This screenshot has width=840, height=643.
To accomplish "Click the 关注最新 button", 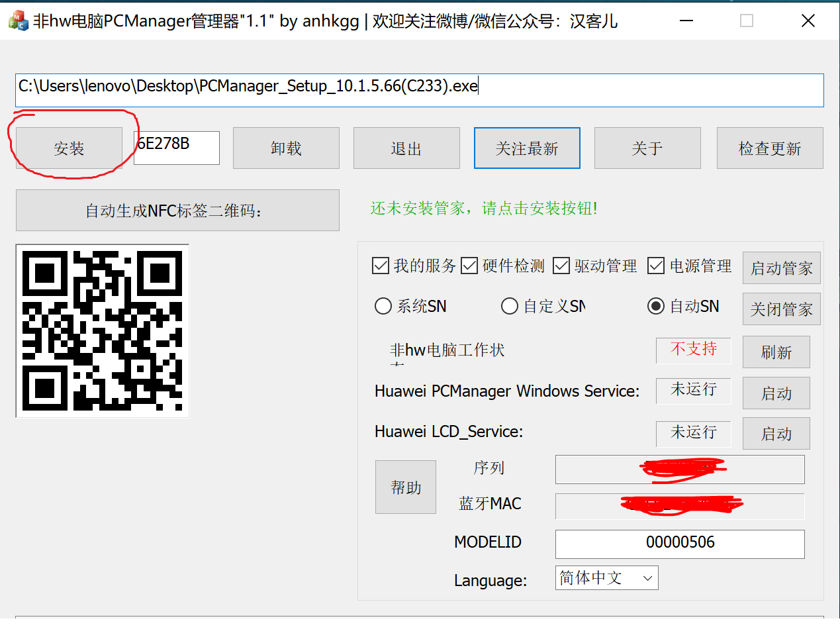I will tap(527, 148).
